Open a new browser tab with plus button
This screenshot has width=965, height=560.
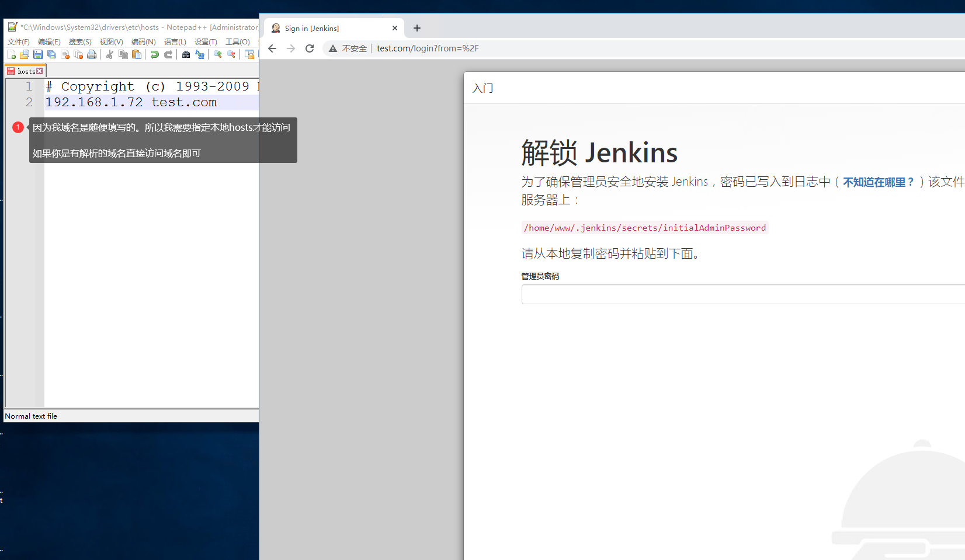417,28
